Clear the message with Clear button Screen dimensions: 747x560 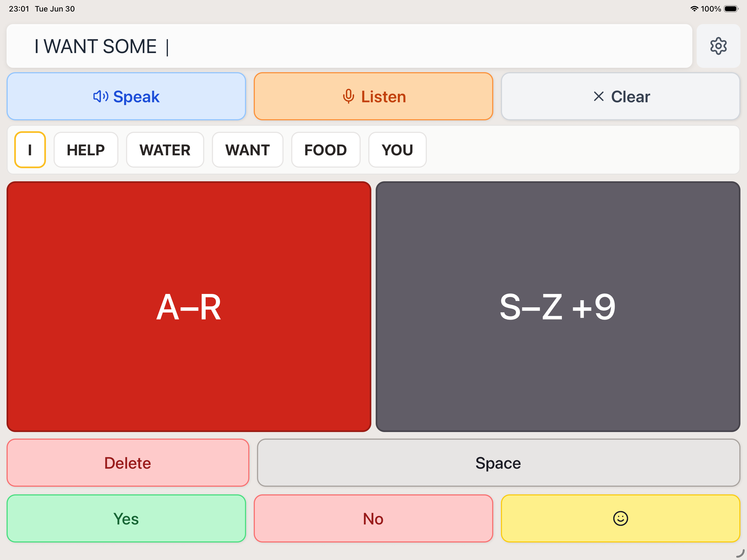(x=620, y=97)
